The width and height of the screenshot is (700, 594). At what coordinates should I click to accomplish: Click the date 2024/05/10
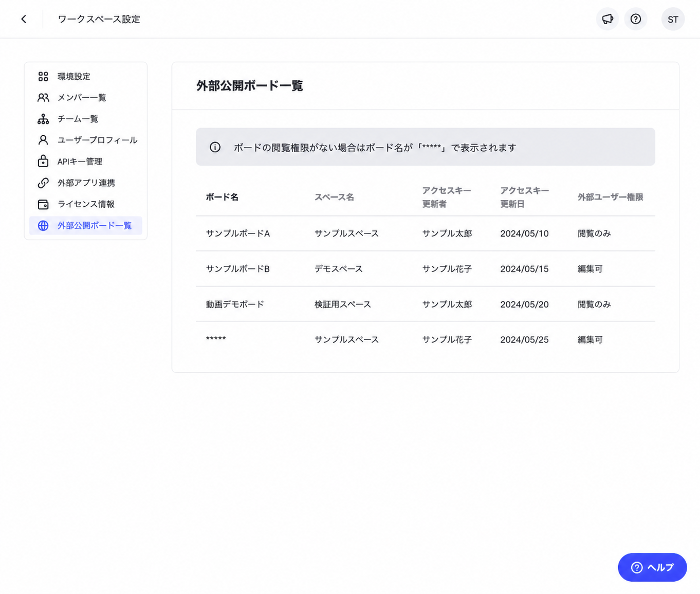pyautogui.click(x=524, y=233)
